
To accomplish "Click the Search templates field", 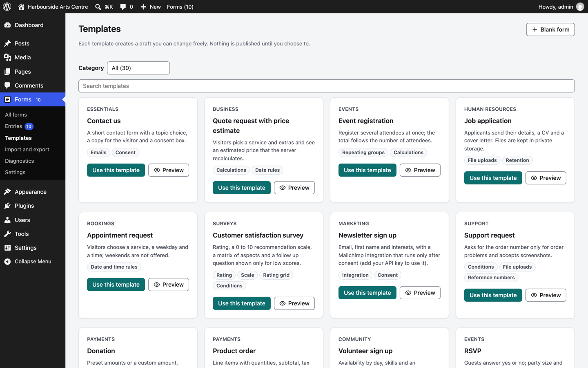I will (327, 86).
